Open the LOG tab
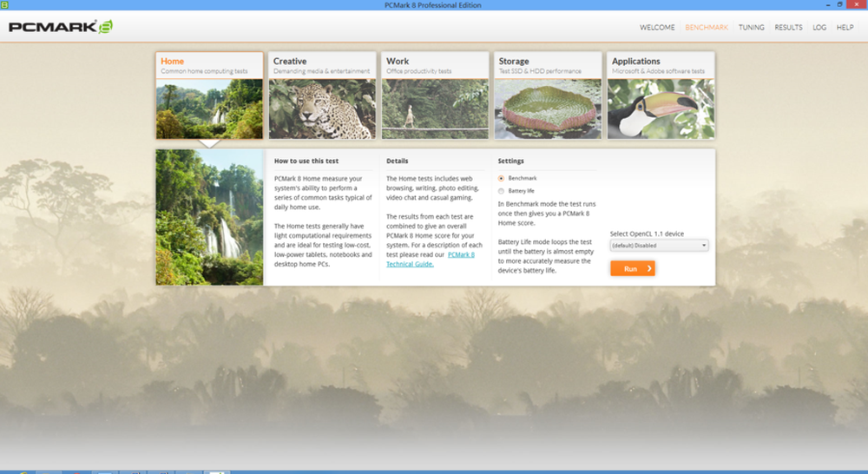Viewport: 868px width, 474px height. coord(819,27)
